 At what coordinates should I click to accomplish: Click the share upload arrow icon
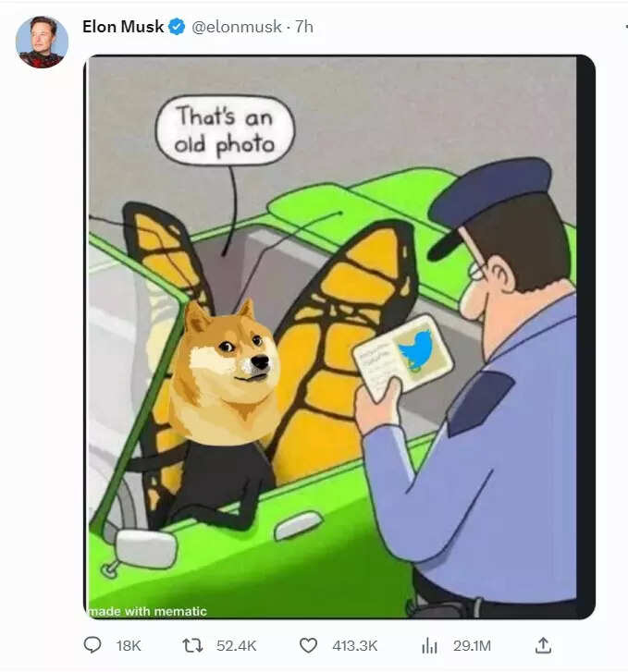[x=543, y=645]
